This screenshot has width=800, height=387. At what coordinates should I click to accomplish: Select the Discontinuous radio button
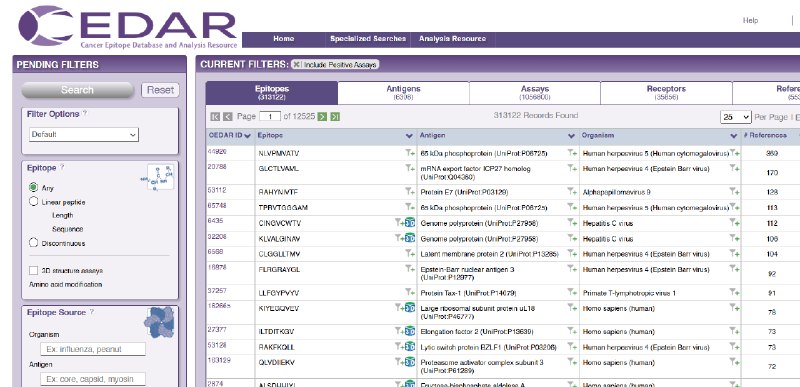(x=34, y=243)
